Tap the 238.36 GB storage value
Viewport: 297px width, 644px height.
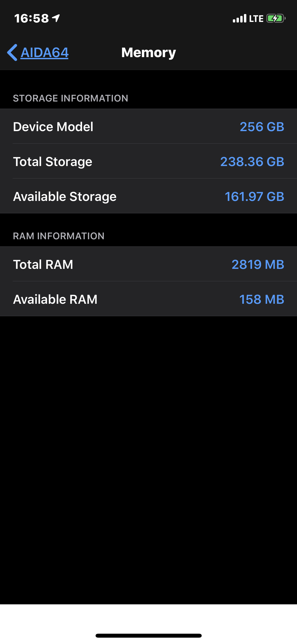pyautogui.click(x=252, y=162)
